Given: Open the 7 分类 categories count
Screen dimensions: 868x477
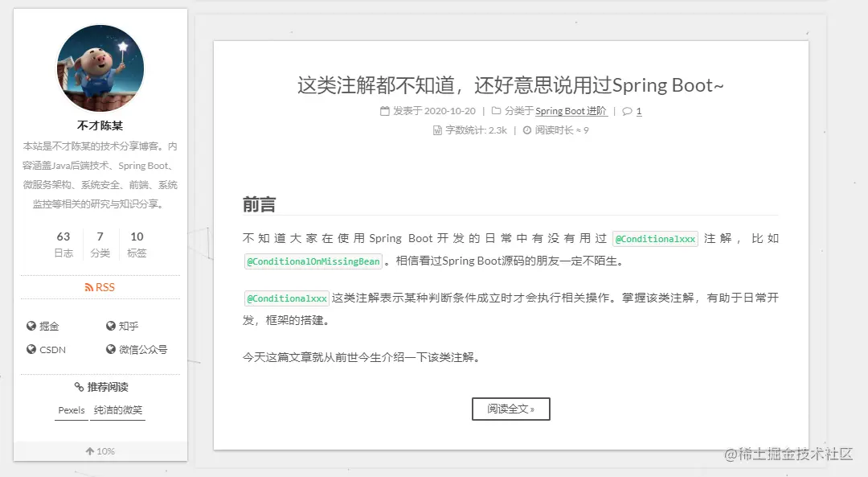Looking at the screenshot, I should [x=100, y=245].
